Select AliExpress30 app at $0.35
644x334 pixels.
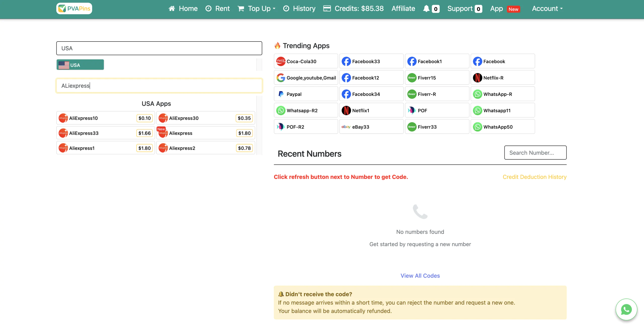206,118
